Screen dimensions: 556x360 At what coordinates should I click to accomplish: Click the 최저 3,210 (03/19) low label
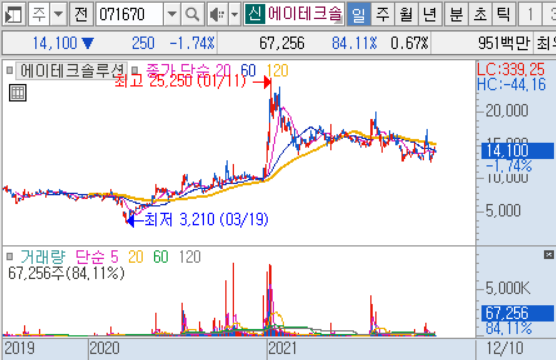point(206,220)
